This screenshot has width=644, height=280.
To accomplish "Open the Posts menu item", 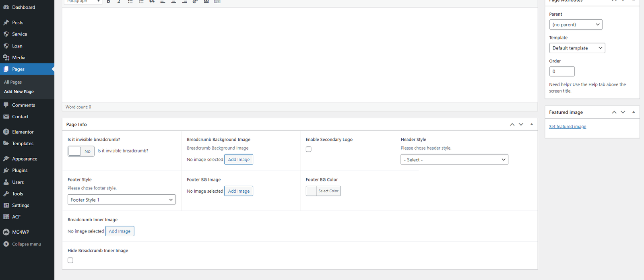I will tap(18, 23).
